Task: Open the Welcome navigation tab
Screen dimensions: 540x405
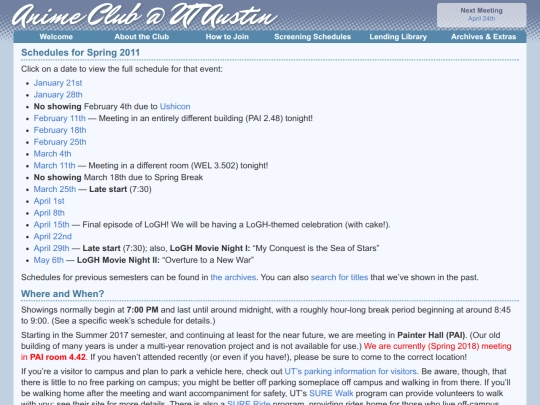Action: pyautogui.click(x=56, y=37)
